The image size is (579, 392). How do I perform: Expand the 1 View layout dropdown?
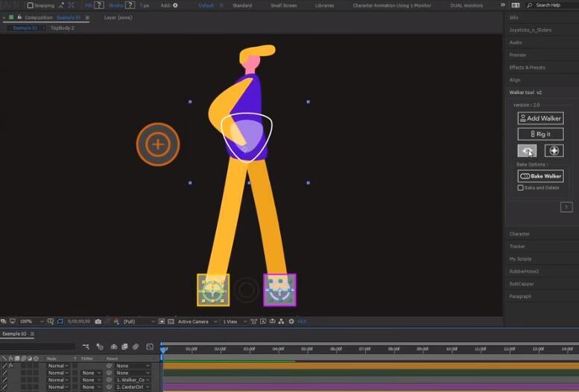click(x=232, y=321)
